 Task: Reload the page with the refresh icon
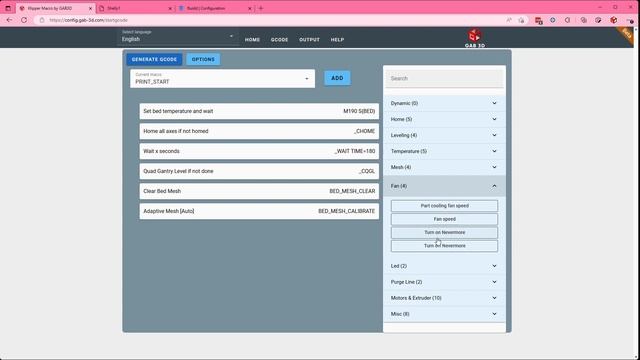point(24,20)
